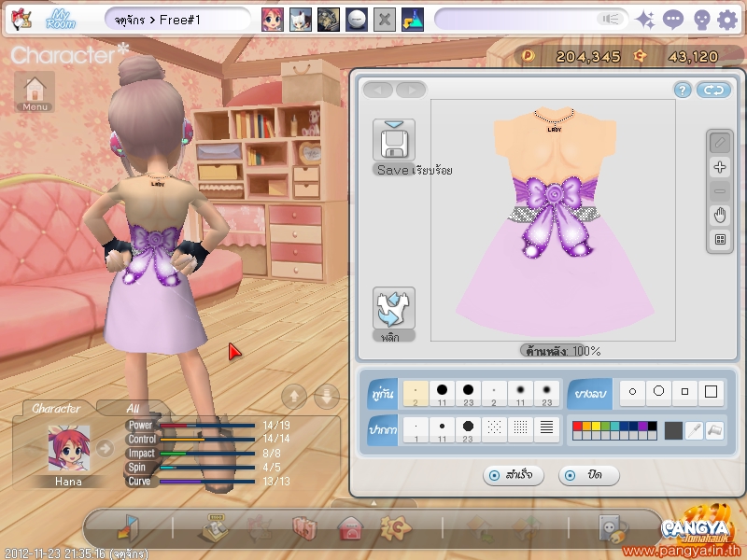The width and height of the screenshot is (747, 560).
Task: Select the small circle eraser
Action: pos(632,392)
